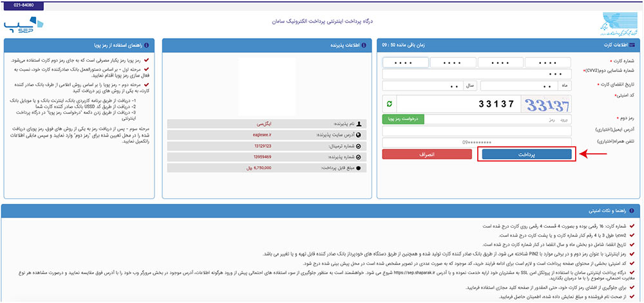Click the globe icon beside آدرس سایت پذیرنده

click(360, 134)
